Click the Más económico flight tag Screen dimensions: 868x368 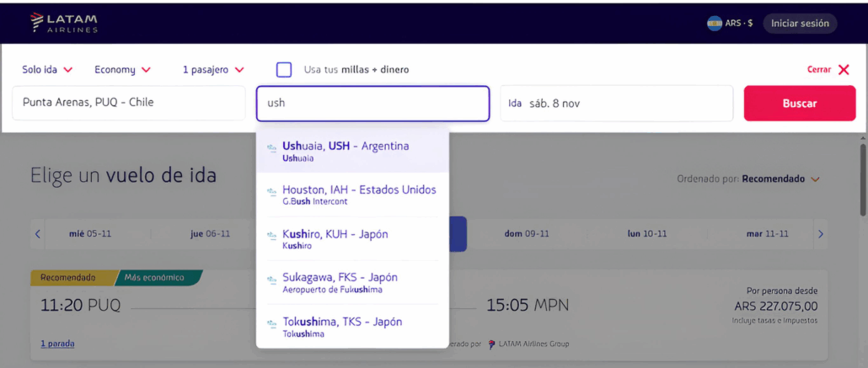coord(158,278)
